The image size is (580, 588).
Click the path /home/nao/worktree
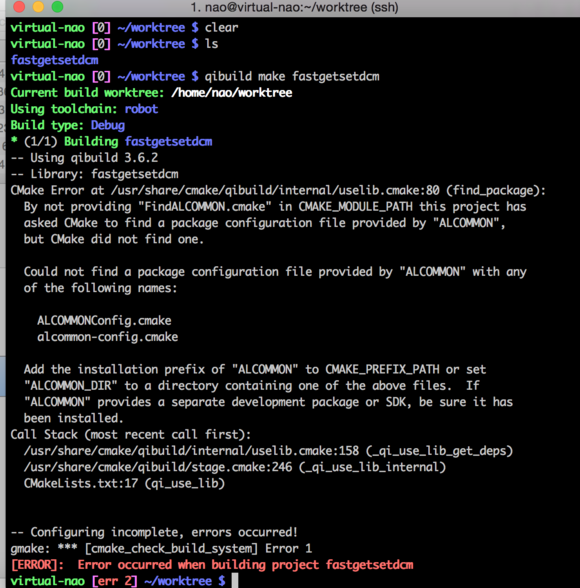232,93
